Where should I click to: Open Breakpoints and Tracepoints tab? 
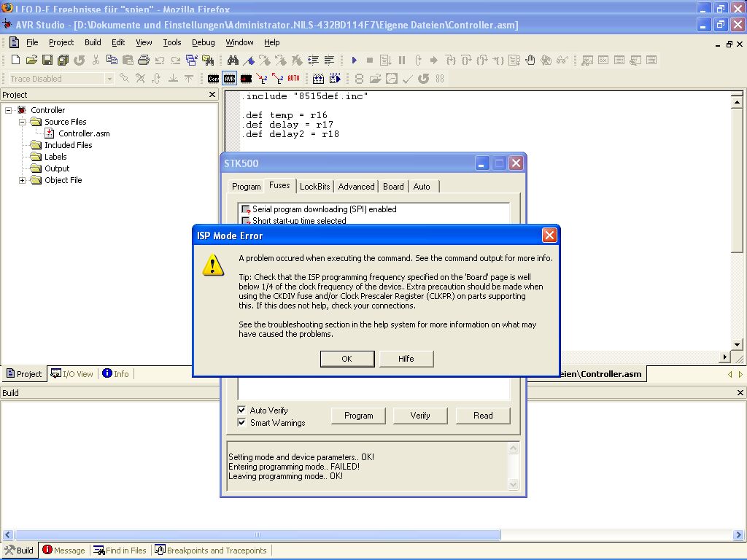(211, 551)
